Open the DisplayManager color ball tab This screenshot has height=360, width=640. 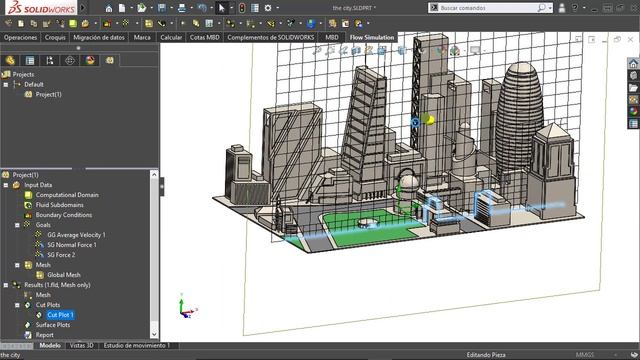[x=90, y=60]
